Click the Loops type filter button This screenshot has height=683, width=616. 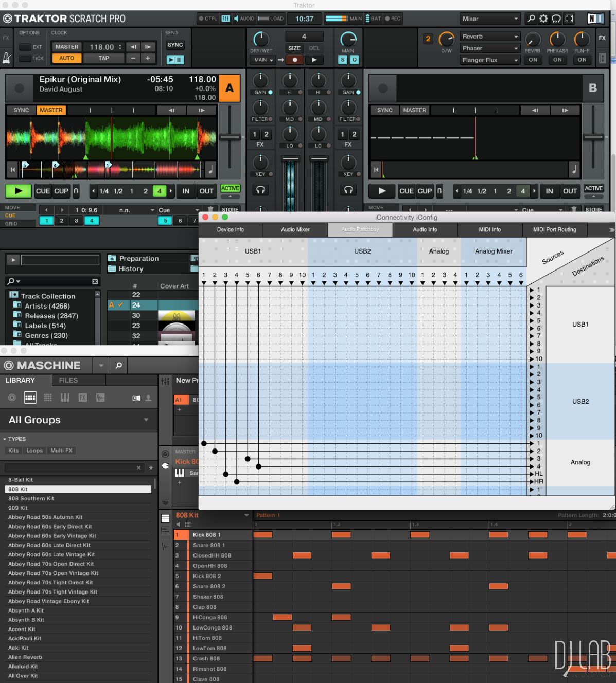34,451
